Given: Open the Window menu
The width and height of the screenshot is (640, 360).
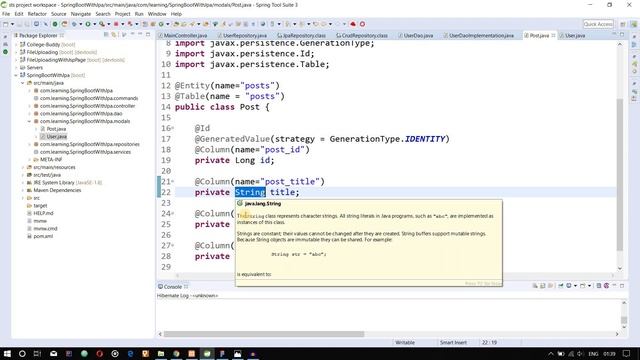Looking at the screenshot, I should pyautogui.click(x=157, y=14).
